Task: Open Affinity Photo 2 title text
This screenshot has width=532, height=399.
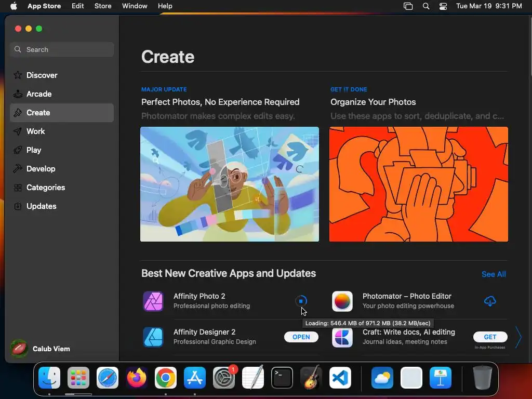Action: click(x=199, y=296)
